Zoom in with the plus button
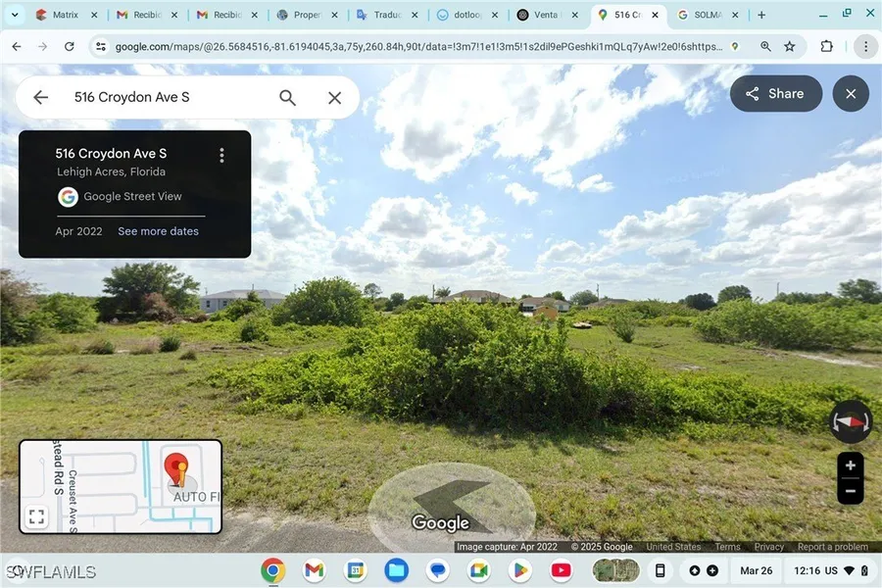882x588 pixels. (851, 465)
